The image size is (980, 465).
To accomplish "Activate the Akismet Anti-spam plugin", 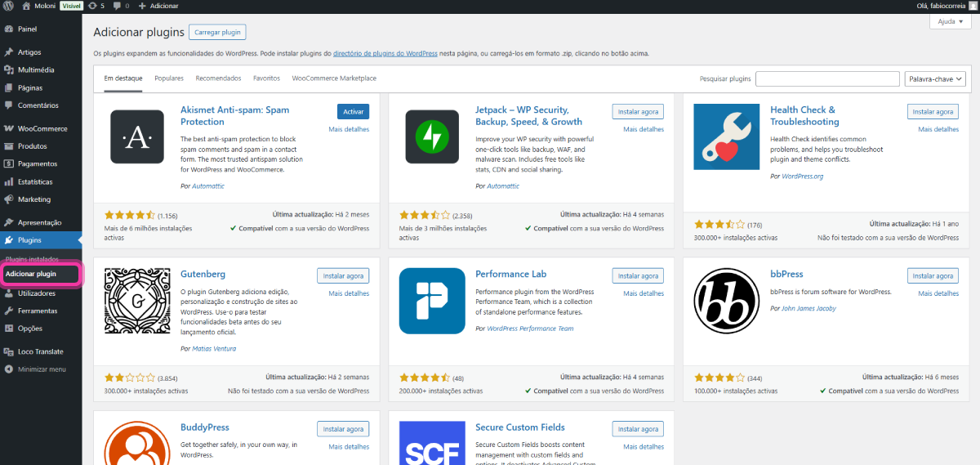I will (353, 112).
